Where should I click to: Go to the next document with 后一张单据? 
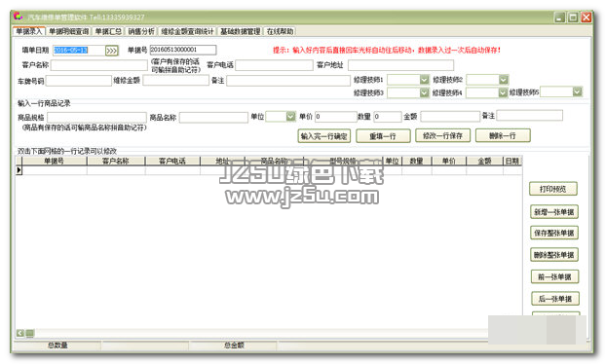point(555,299)
